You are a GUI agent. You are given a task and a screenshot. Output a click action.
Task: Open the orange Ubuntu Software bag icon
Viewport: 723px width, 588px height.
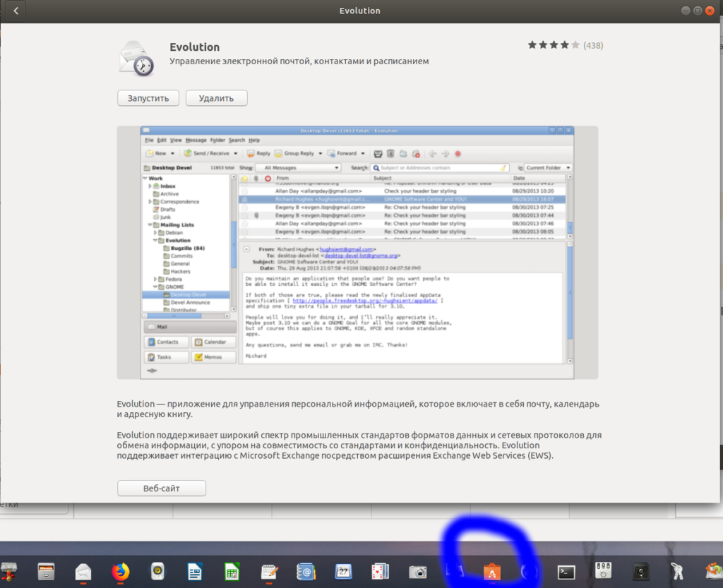492,572
